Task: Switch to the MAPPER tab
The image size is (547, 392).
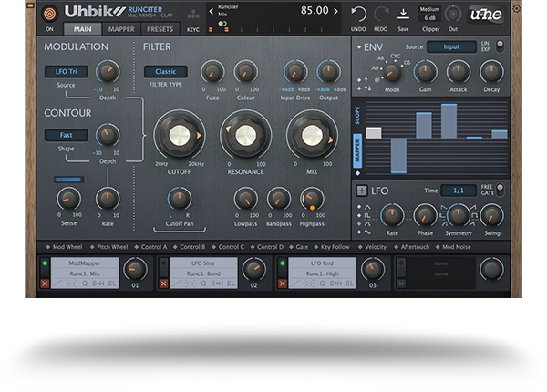Action: pos(121,29)
